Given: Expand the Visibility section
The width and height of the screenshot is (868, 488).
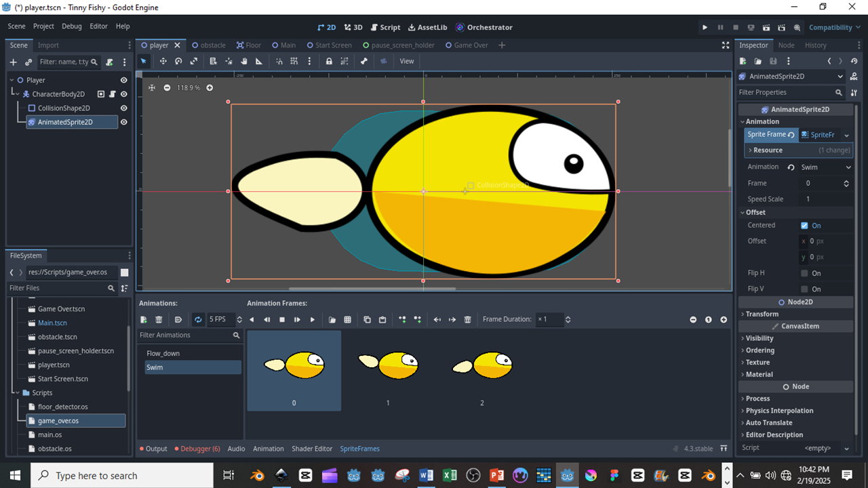Looking at the screenshot, I should pyautogui.click(x=759, y=338).
